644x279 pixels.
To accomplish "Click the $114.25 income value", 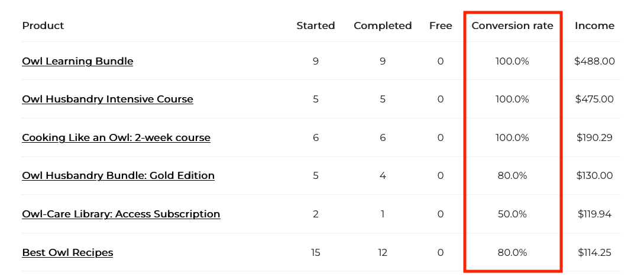I will (594, 252).
